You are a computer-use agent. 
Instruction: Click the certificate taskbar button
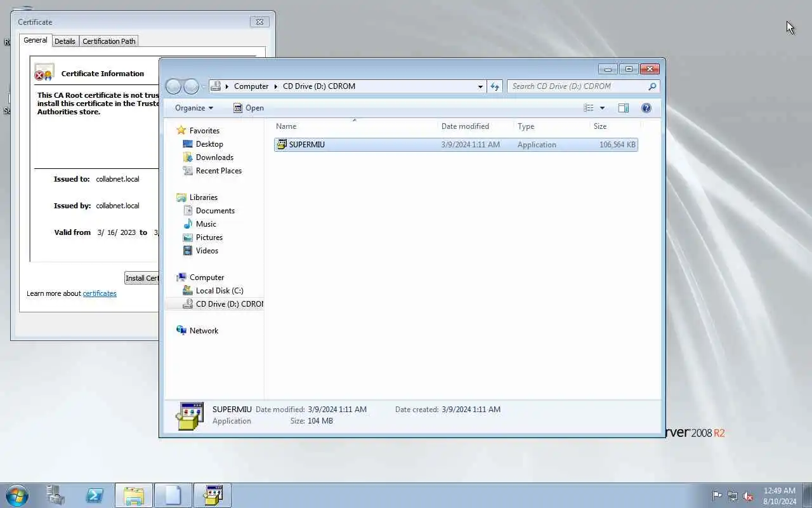pyautogui.click(x=173, y=495)
